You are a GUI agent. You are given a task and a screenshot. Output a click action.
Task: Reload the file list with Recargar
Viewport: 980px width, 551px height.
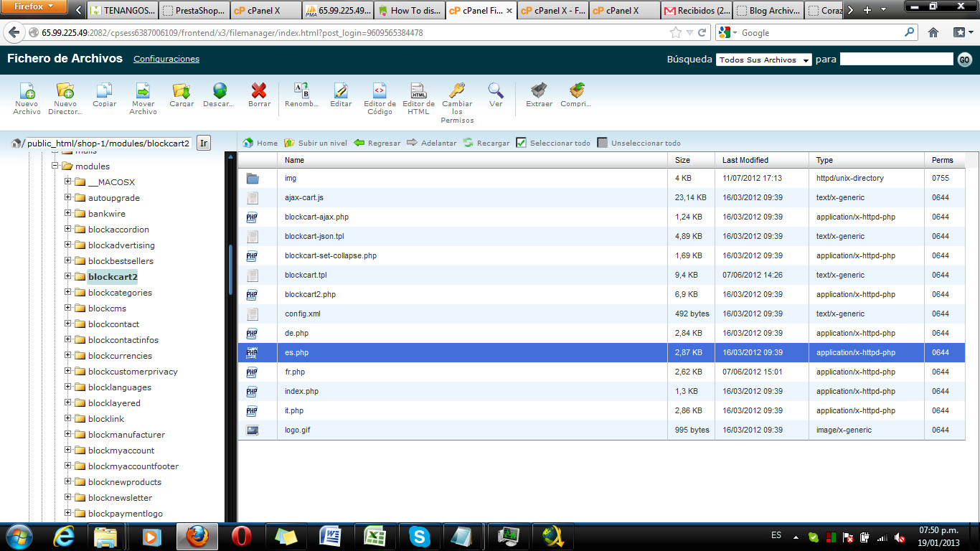(486, 143)
